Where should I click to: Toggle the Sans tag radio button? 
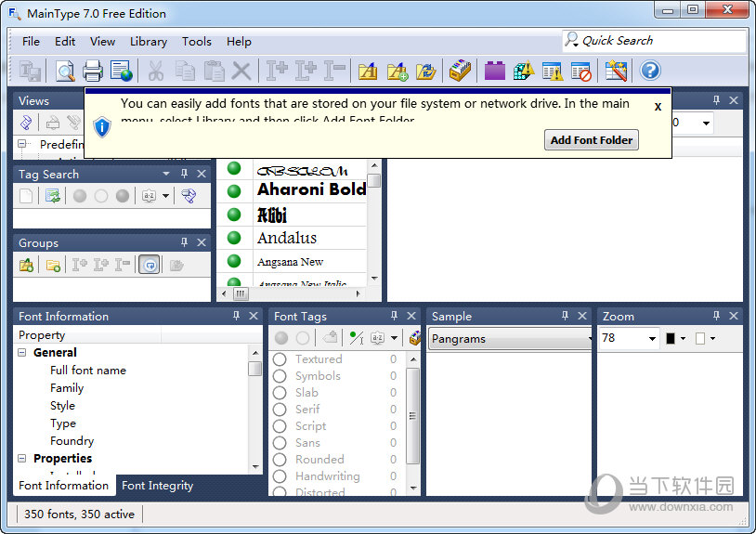tap(280, 442)
